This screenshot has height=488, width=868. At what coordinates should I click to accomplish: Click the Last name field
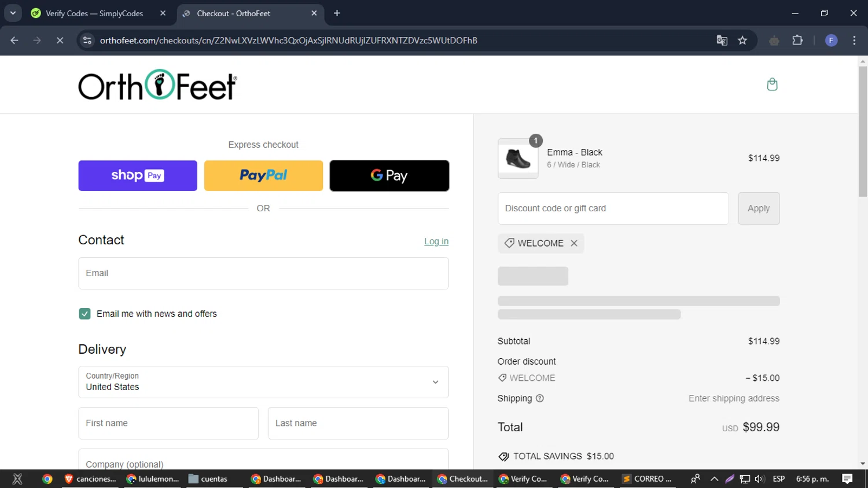[x=358, y=423]
